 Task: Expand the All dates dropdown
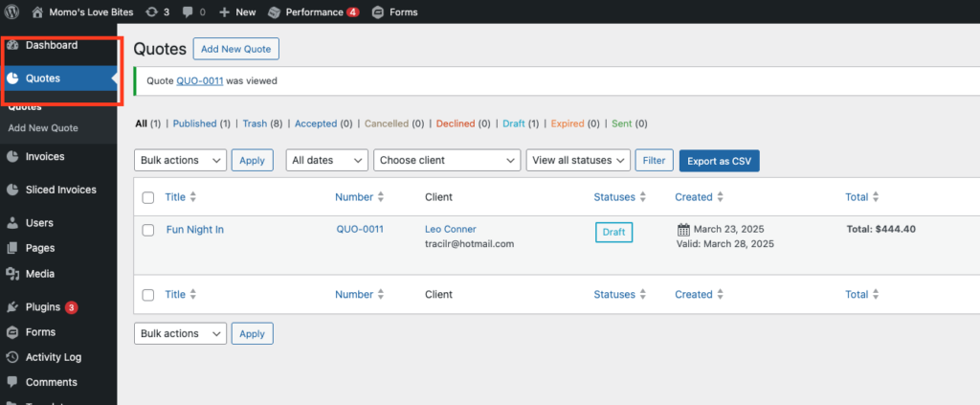326,161
